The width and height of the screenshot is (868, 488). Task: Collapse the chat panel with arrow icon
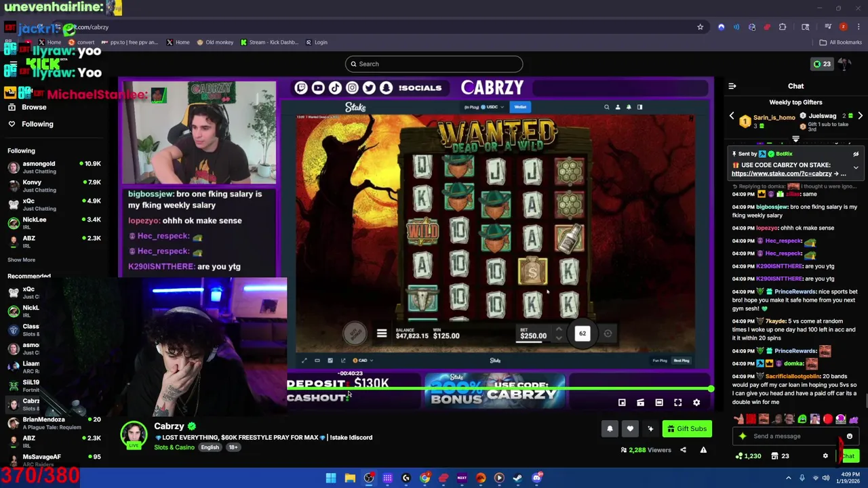(732, 86)
